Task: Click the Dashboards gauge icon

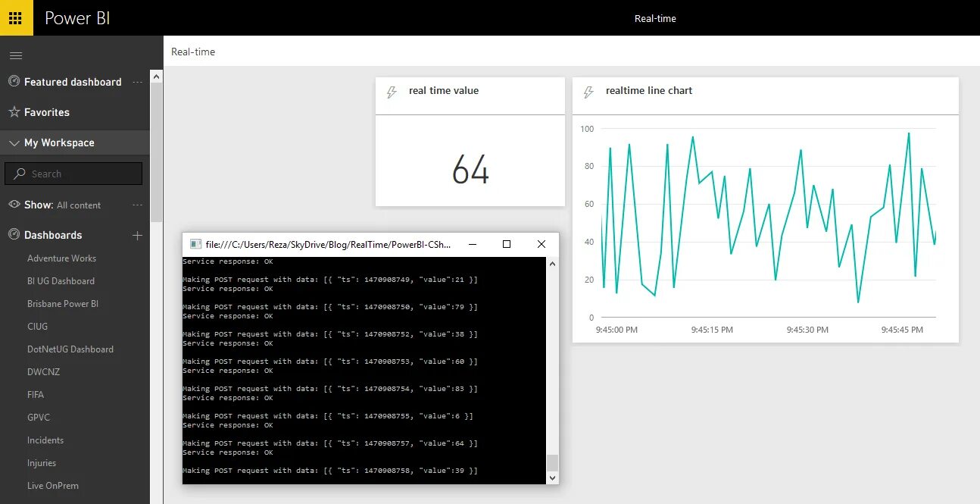Action: click(14, 234)
